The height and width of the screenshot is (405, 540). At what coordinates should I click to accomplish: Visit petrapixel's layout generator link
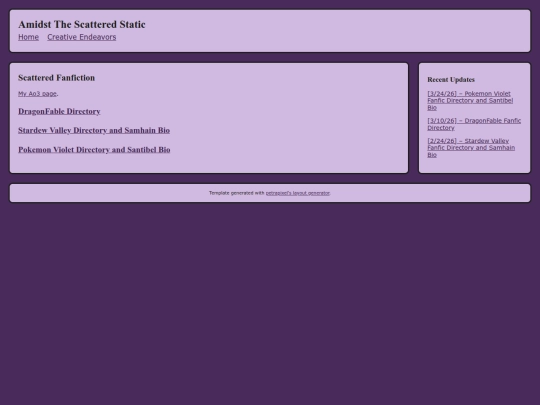(298, 193)
